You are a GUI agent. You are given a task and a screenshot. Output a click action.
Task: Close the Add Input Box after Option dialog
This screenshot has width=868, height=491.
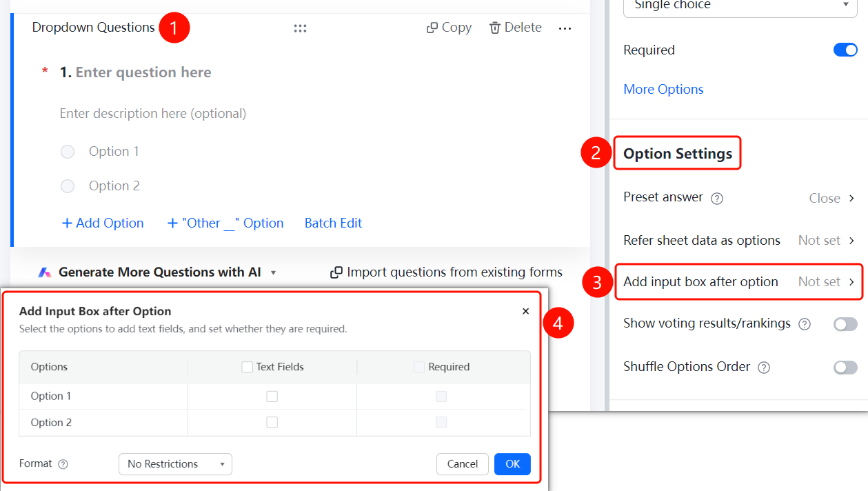[525, 311]
